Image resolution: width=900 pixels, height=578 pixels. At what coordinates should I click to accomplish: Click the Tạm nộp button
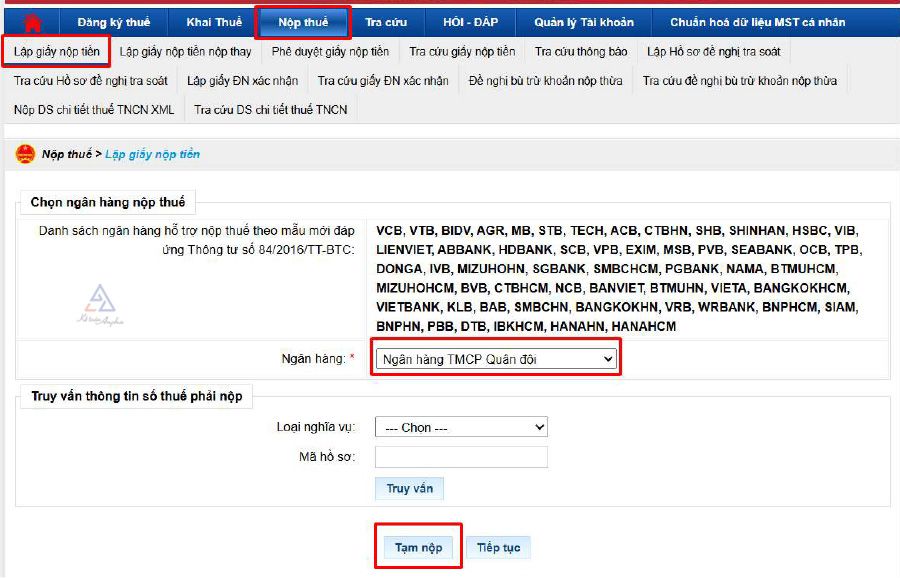tap(418, 548)
